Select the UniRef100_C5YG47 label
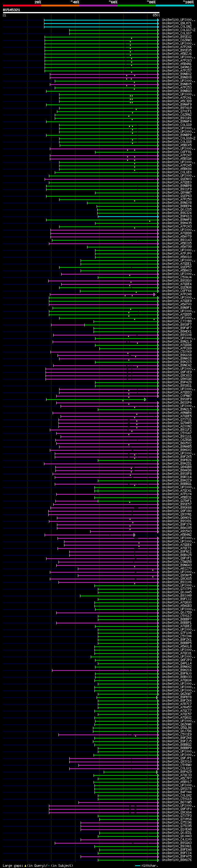Viewport: 197px width, 868px height. (177, 433)
